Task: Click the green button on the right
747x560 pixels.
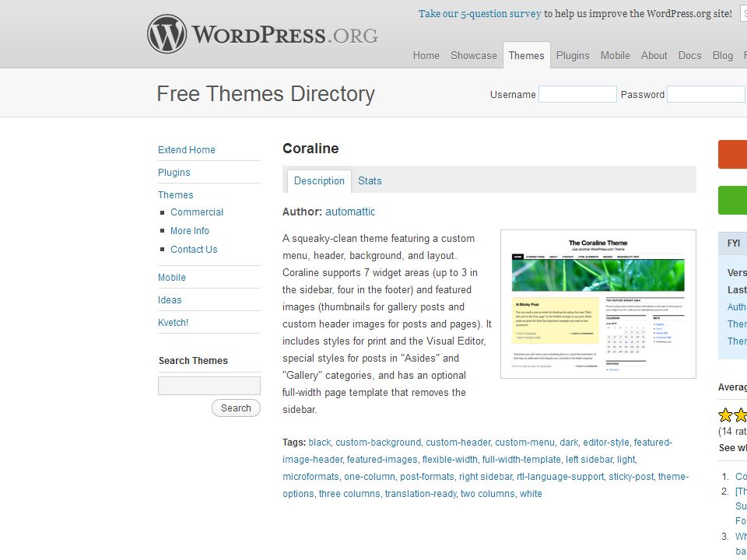Action: tap(733, 200)
